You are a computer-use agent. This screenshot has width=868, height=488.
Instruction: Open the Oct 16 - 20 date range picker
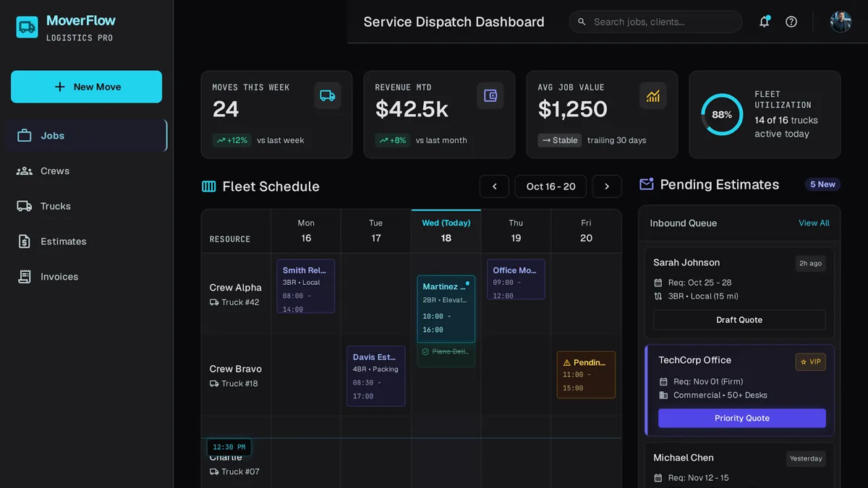point(550,187)
